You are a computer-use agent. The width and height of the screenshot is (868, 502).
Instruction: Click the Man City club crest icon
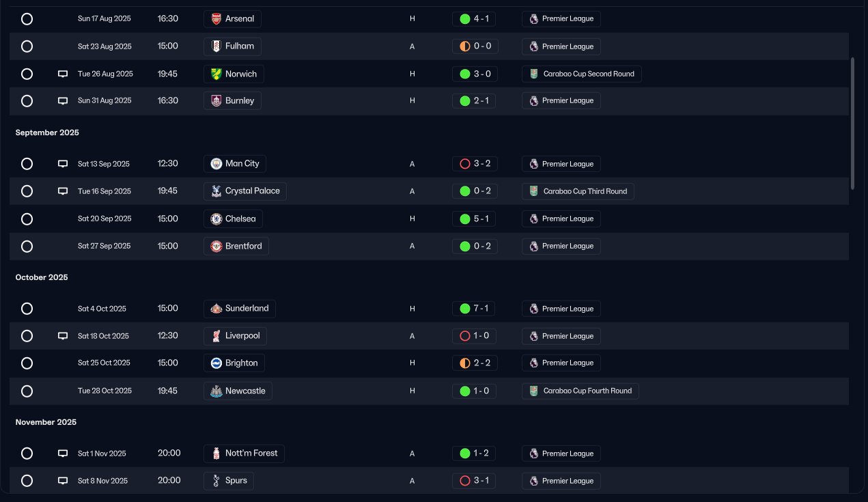pyautogui.click(x=216, y=164)
